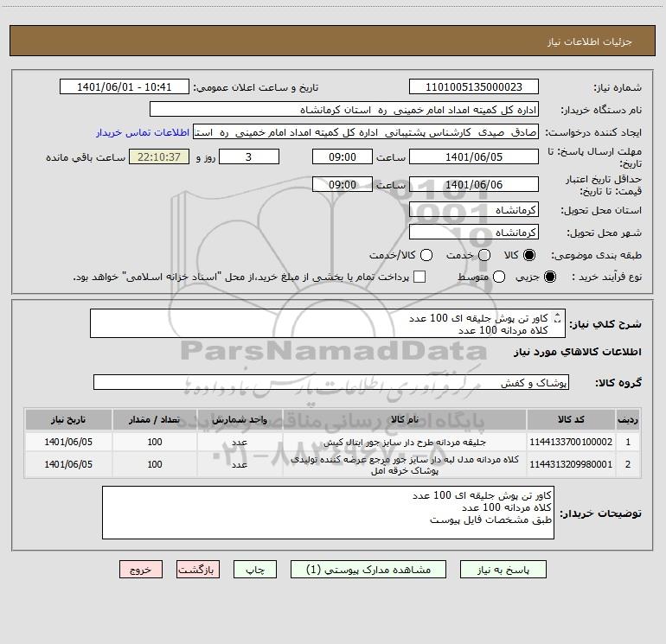666x644 pixels.
Task: Click the response deadline date 1401/06/05 field
Action: click(474, 156)
